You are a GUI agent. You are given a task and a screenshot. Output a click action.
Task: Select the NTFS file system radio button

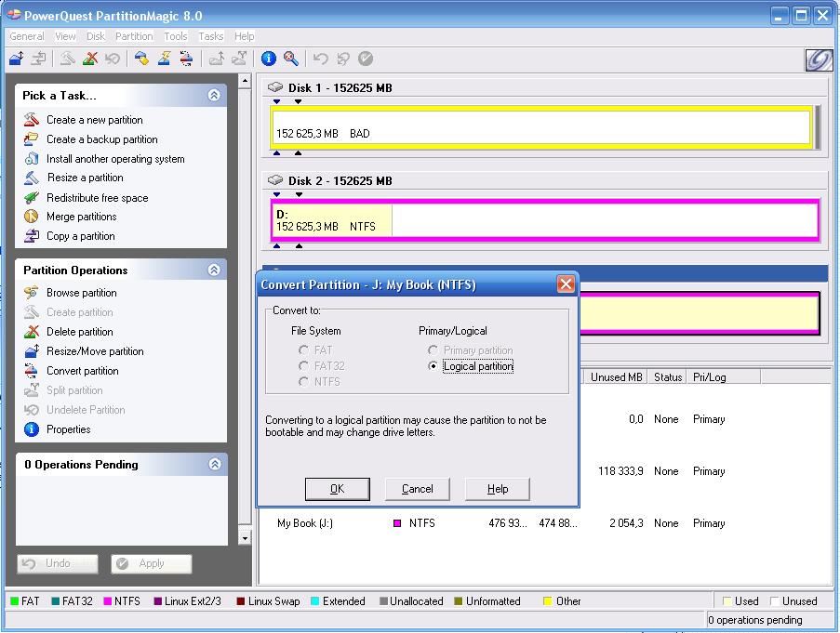pos(304,381)
